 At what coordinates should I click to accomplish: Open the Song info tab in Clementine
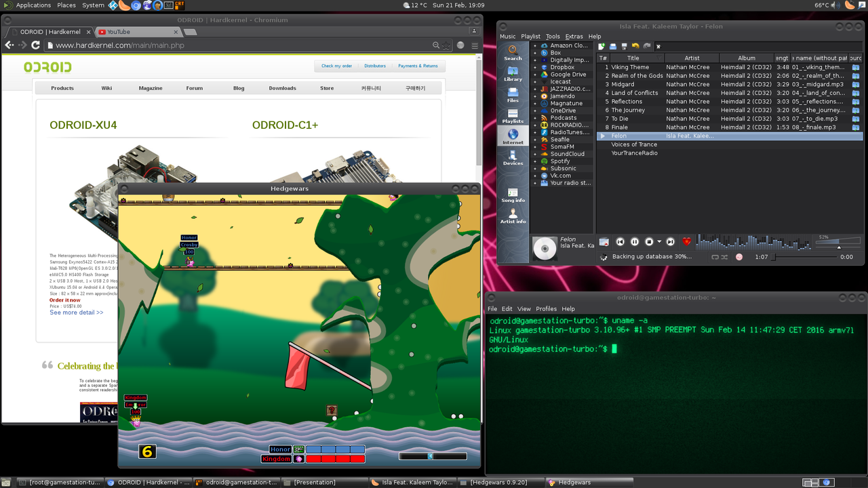513,195
